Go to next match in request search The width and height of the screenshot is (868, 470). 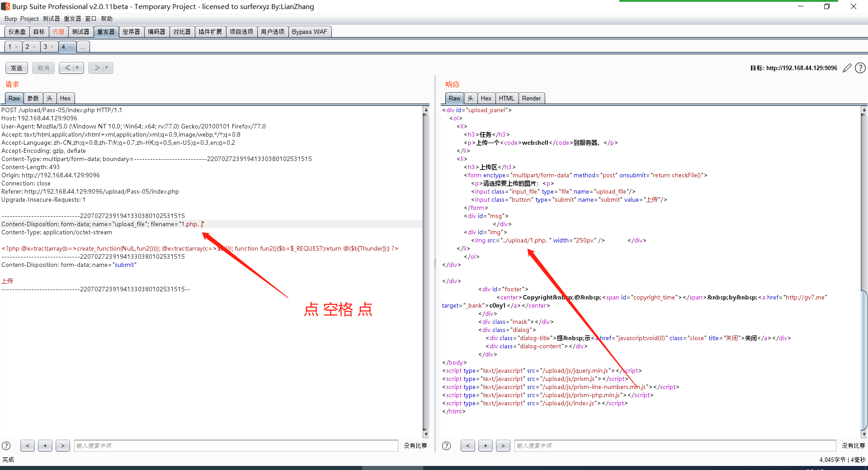[63, 446]
